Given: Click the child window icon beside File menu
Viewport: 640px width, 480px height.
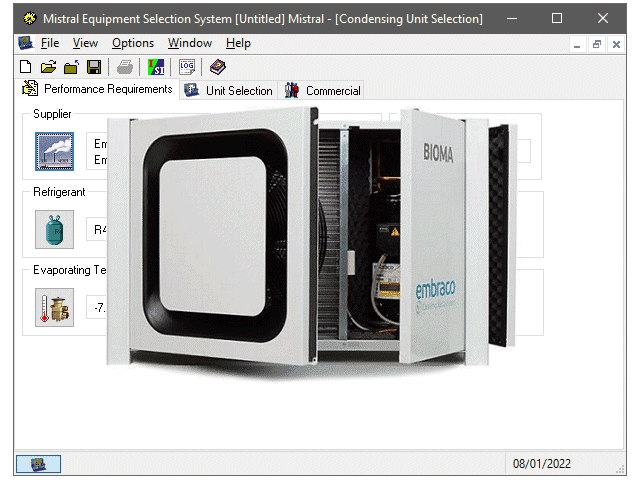Looking at the screenshot, I should point(26,43).
